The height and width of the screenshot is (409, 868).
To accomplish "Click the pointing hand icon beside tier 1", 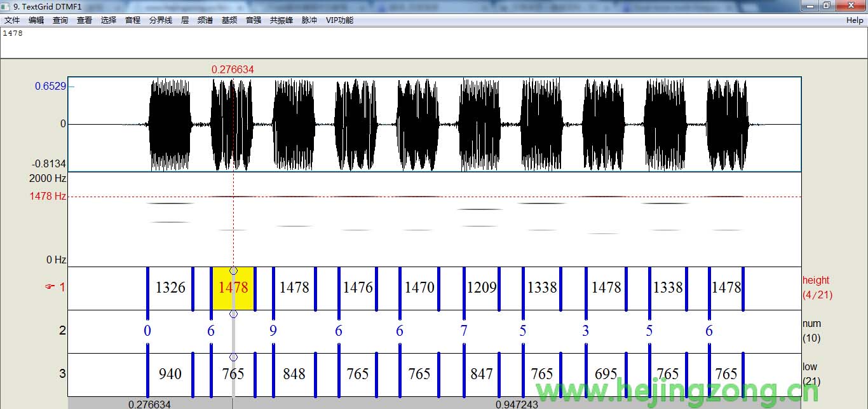I will click(x=50, y=287).
